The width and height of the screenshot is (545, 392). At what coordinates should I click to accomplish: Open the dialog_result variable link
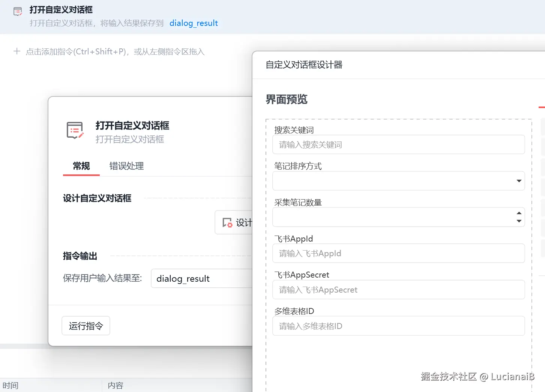point(194,23)
